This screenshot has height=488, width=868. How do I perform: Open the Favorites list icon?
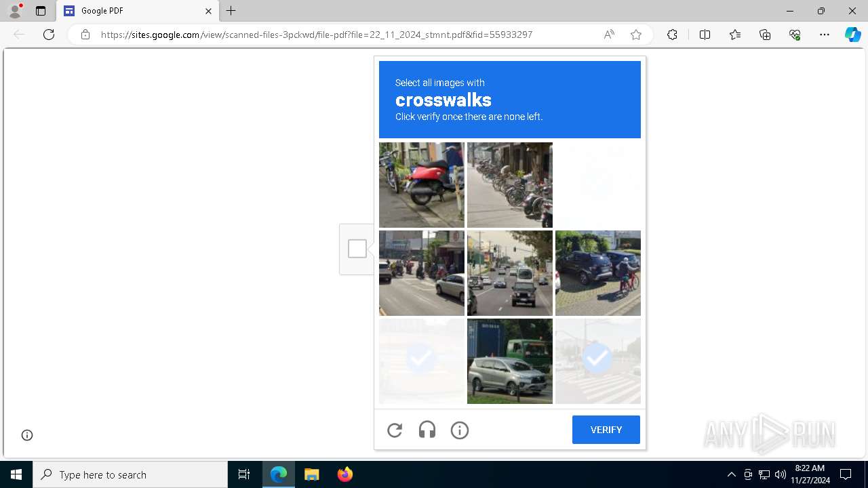735,35
